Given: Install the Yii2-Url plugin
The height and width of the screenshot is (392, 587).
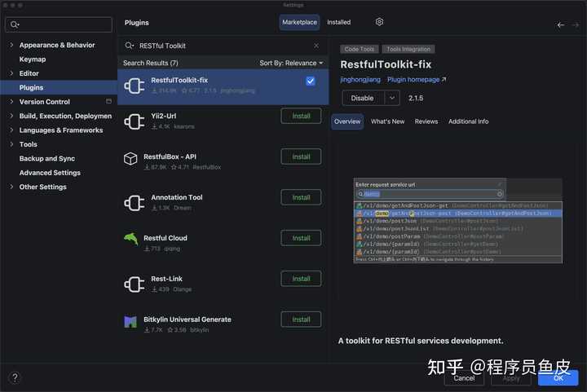Looking at the screenshot, I should click(301, 116).
